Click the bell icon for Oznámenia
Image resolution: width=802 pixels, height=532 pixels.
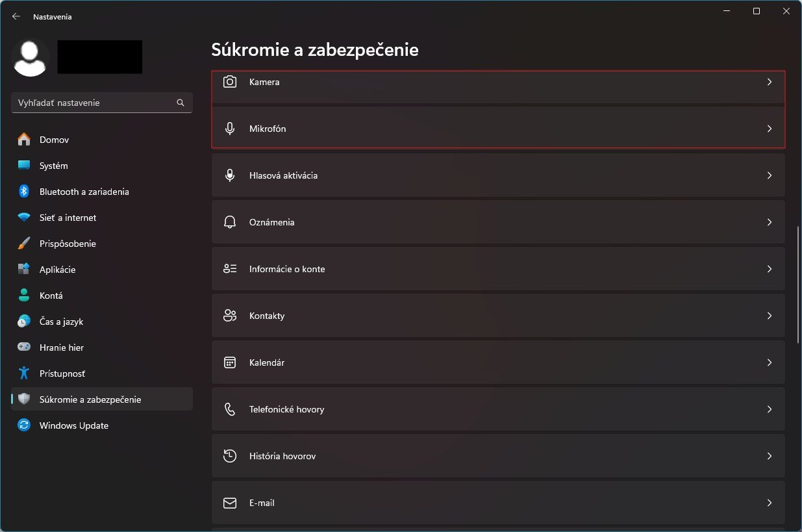pyautogui.click(x=229, y=222)
